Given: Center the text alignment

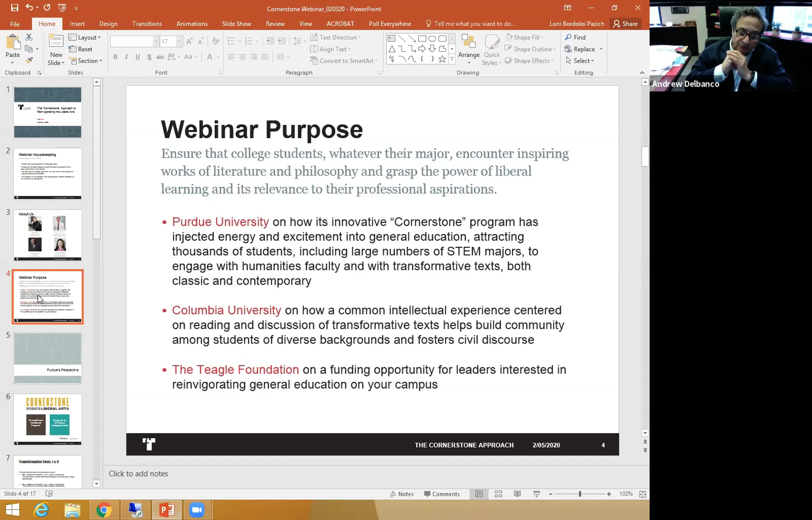Looking at the screenshot, I should 243,57.
